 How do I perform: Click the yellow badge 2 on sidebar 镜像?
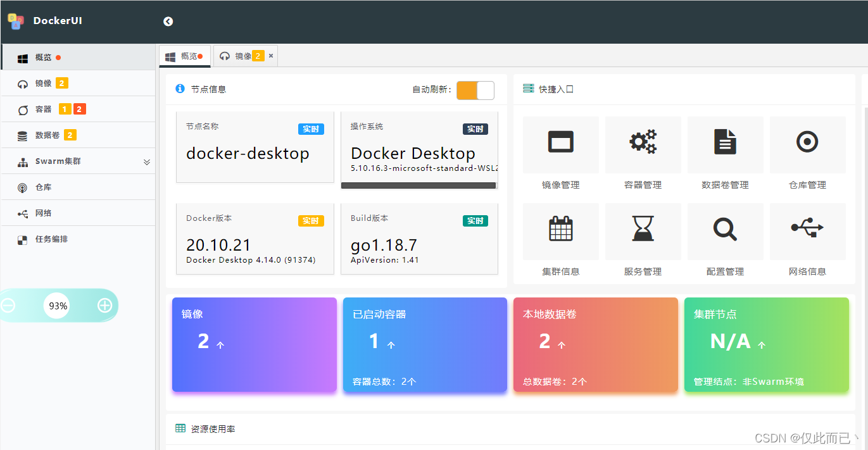point(62,83)
